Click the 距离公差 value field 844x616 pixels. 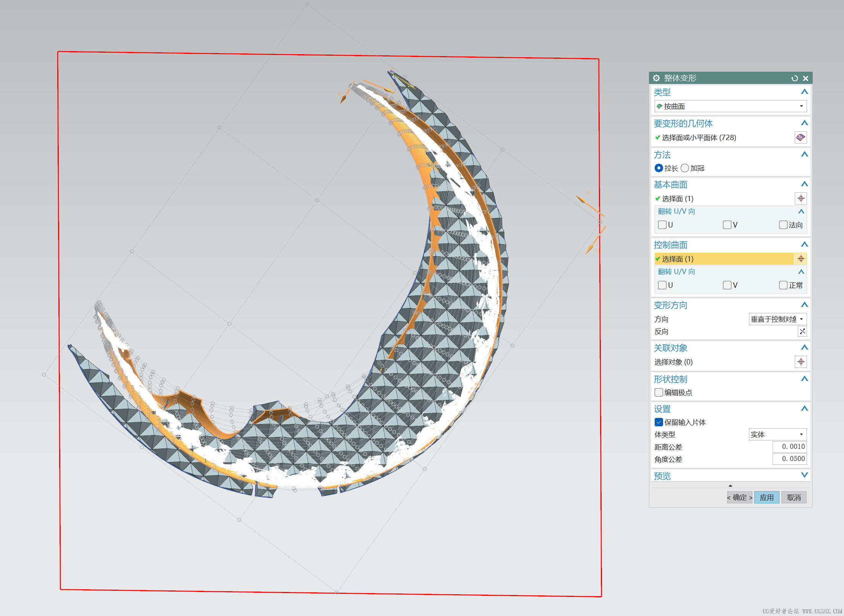click(789, 447)
